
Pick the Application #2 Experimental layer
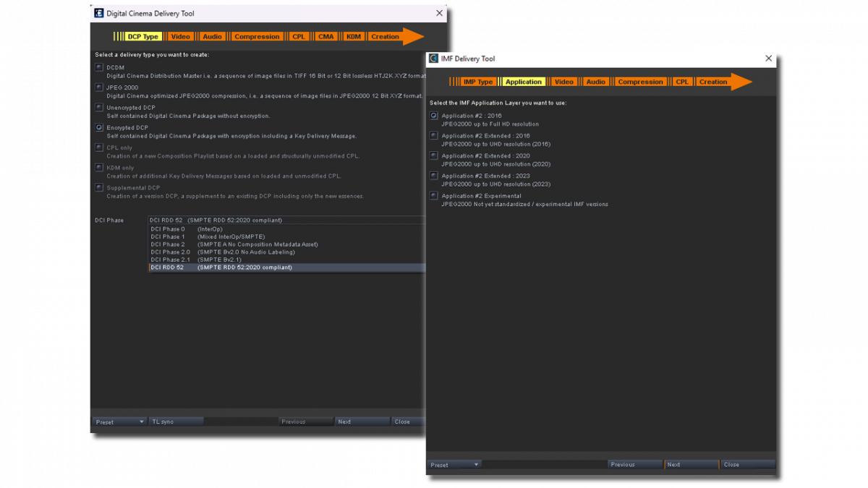434,196
